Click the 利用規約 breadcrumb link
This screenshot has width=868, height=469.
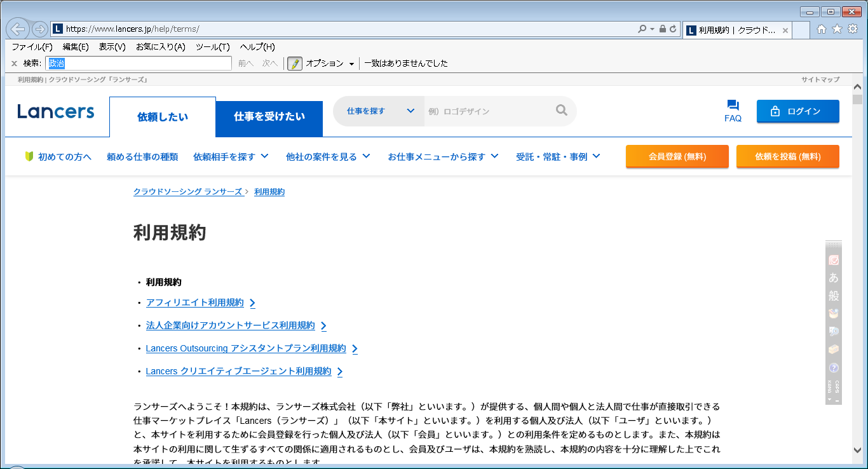click(x=269, y=191)
